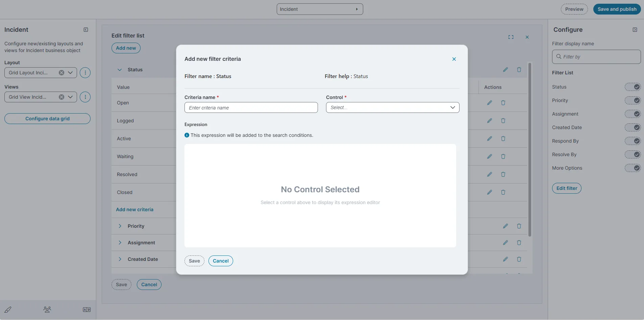This screenshot has width=644, height=320.
Task: Toggle the Status filter switch
Action: tap(633, 87)
